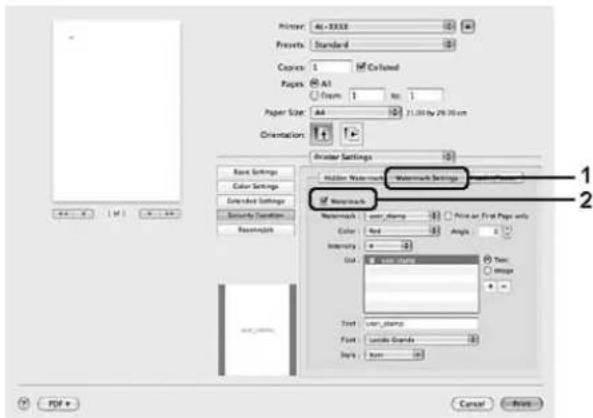Go to previous preview page

tap(84, 214)
